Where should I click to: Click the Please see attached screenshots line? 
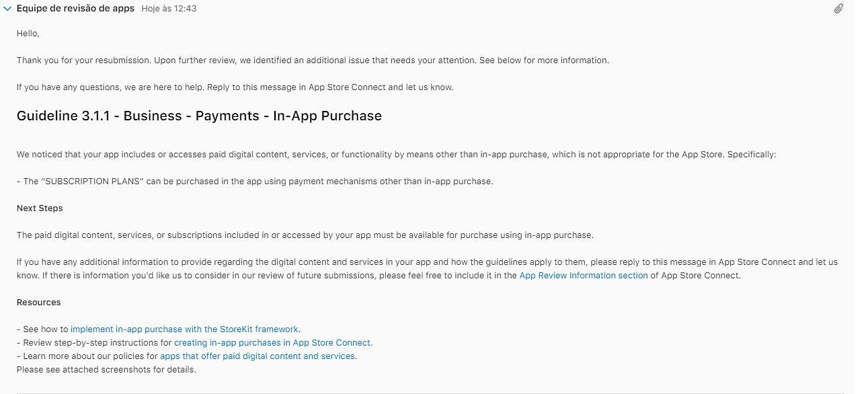[106, 369]
